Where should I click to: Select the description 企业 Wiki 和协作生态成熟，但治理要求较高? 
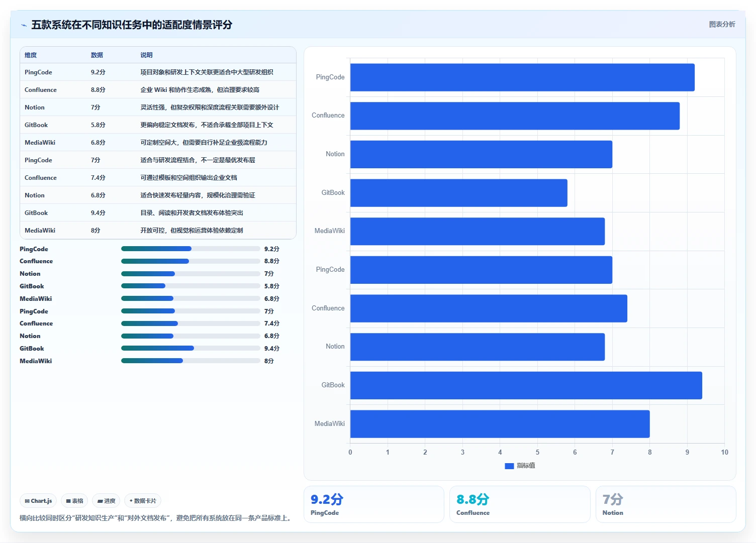[200, 90]
